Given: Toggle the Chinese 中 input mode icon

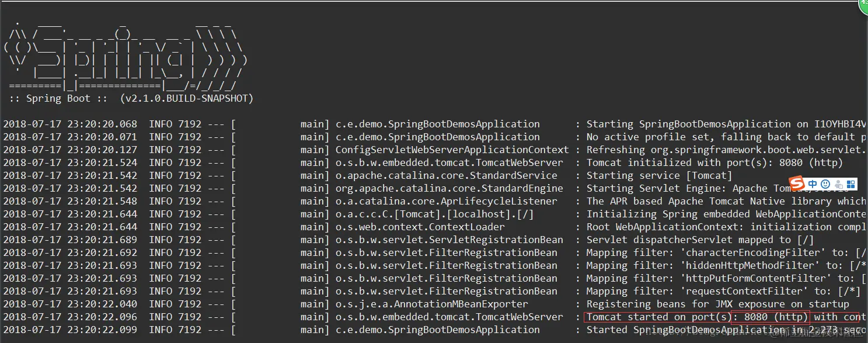Looking at the screenshot, I should tap(813, 185).
